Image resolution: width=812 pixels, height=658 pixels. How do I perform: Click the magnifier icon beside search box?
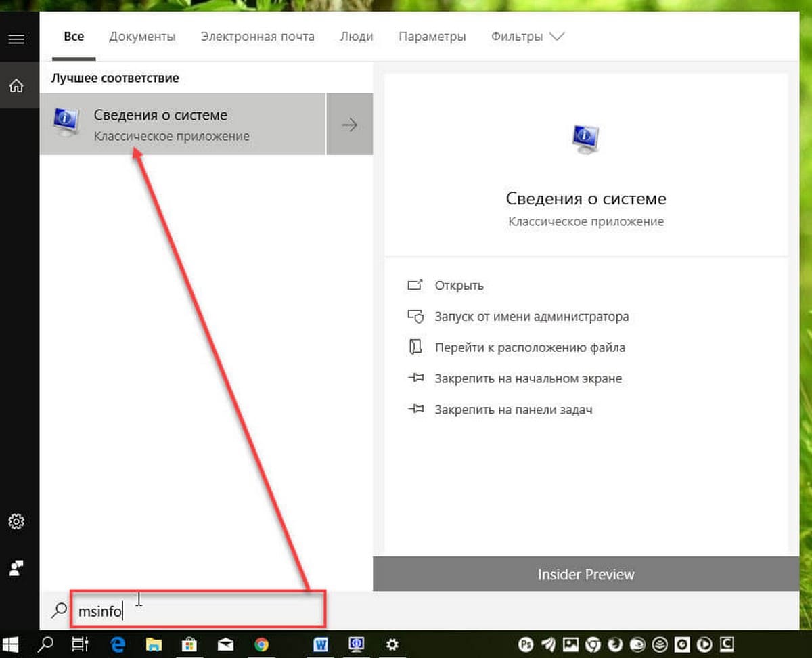(59, 610)
